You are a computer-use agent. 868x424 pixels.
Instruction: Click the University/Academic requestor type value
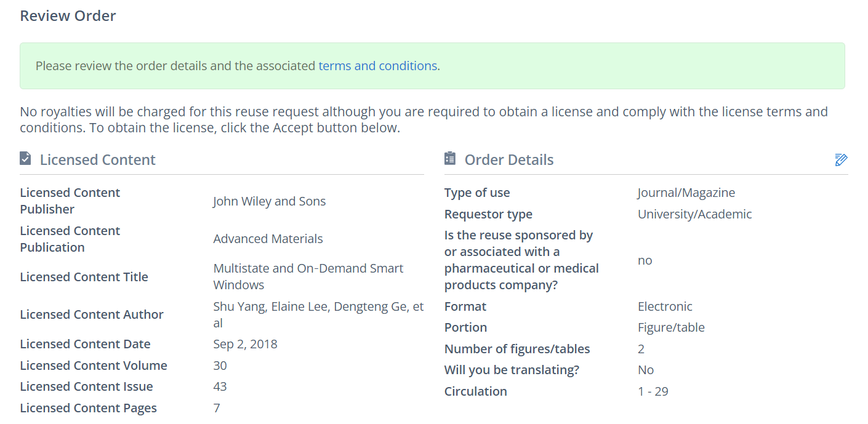pyautogui.click(x=694, y=214)
